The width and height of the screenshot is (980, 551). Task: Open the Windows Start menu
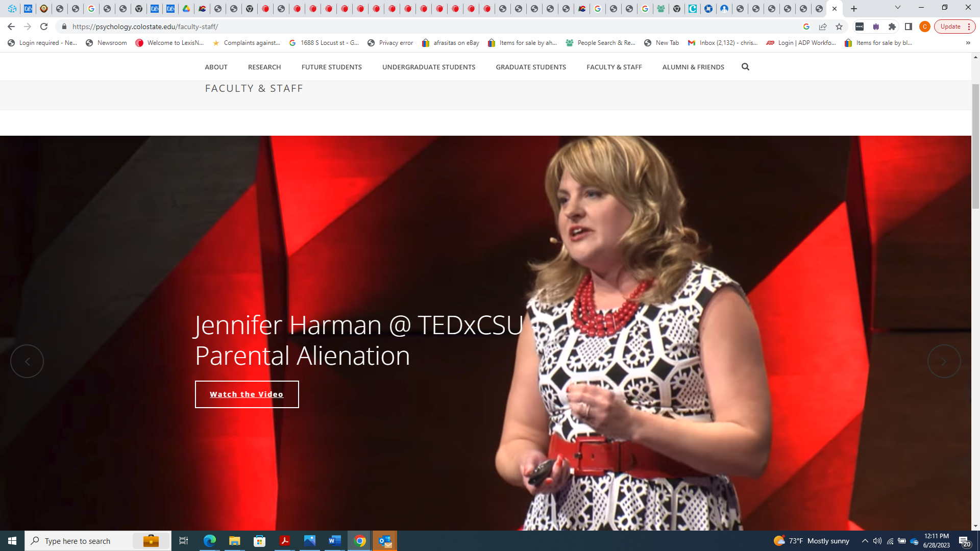tap(12, 541)
